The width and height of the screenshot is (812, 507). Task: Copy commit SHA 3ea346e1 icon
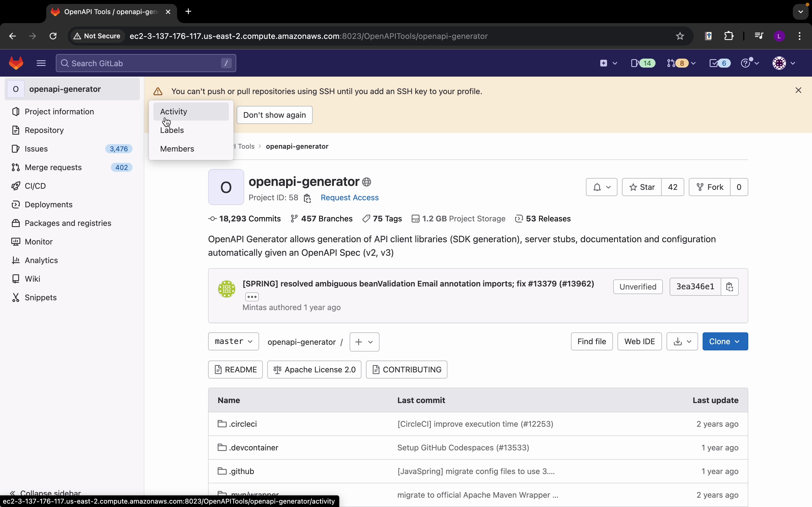[730, 287]
